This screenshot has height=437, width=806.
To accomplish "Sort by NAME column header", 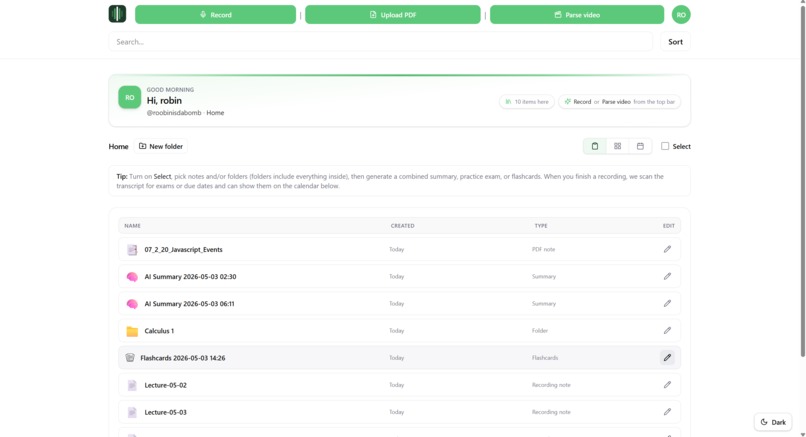I will click(132, 226).
